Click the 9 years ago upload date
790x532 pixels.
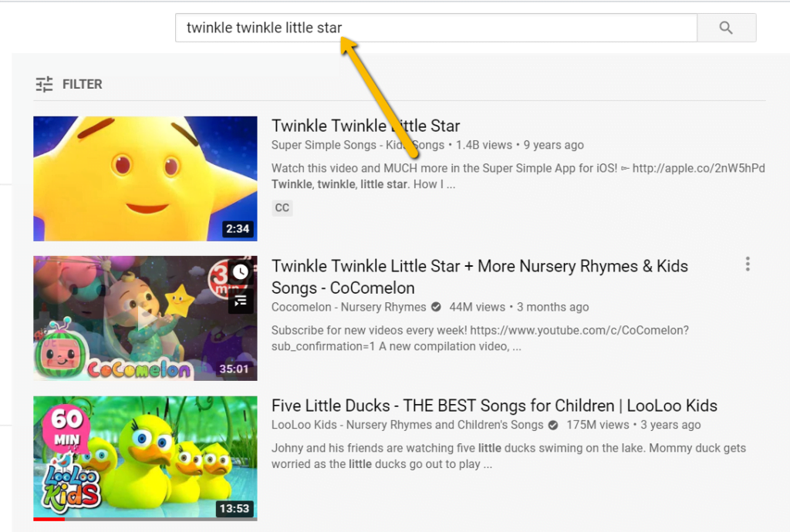(554, 145)
